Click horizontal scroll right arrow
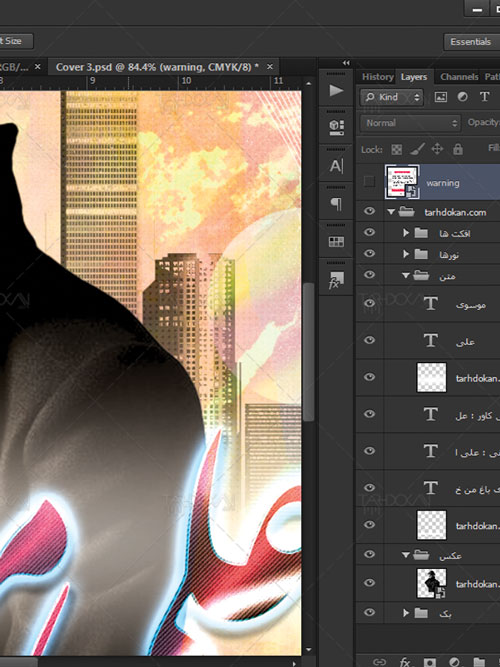The width and height of the screenshot is (500, 667). (294, 663)
